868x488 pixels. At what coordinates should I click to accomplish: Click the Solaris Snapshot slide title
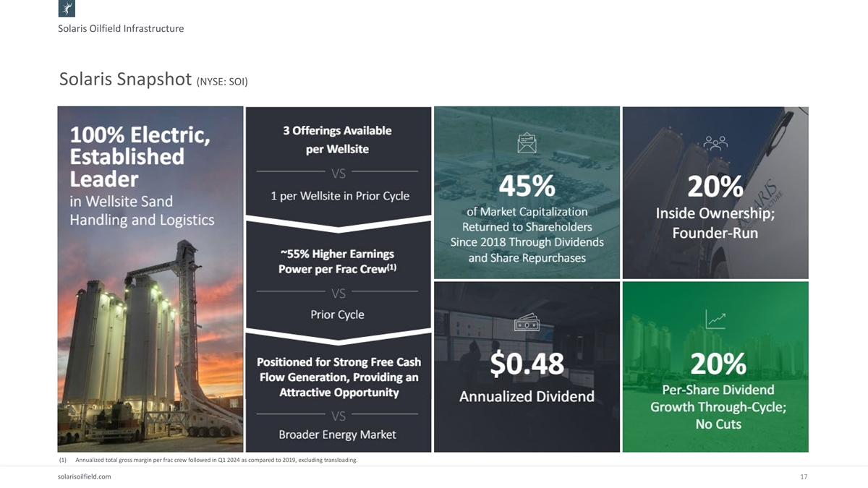click(x=125, y=80)
